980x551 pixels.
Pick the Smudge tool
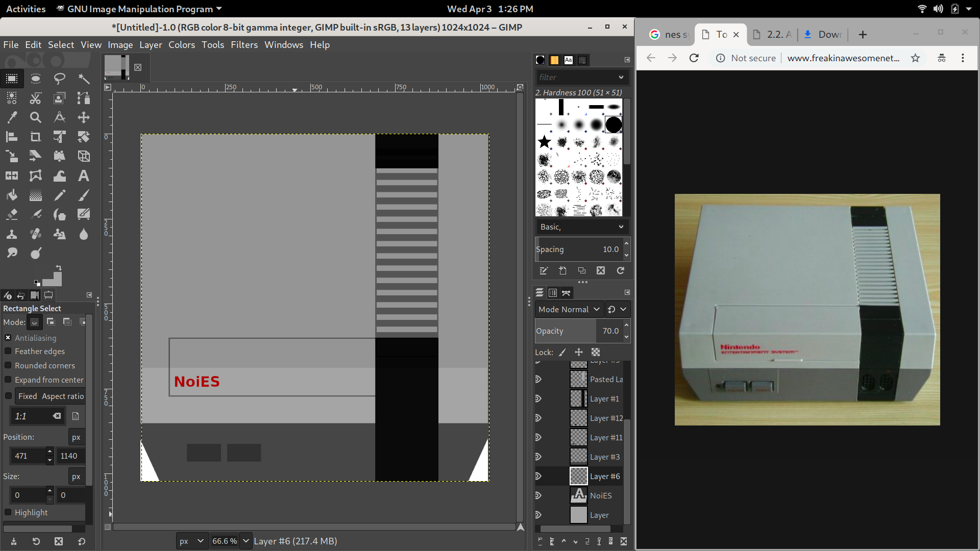coord(12,253)
